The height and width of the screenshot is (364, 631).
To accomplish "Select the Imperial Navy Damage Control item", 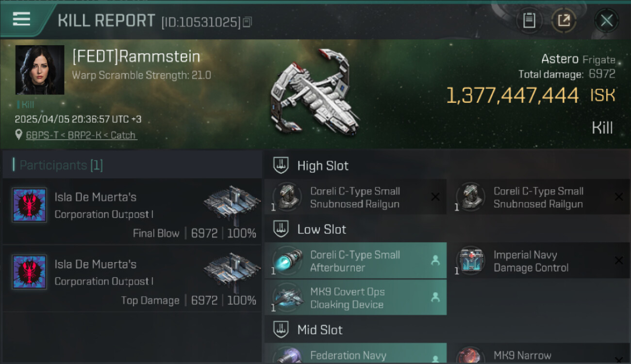I will point(539,261).
